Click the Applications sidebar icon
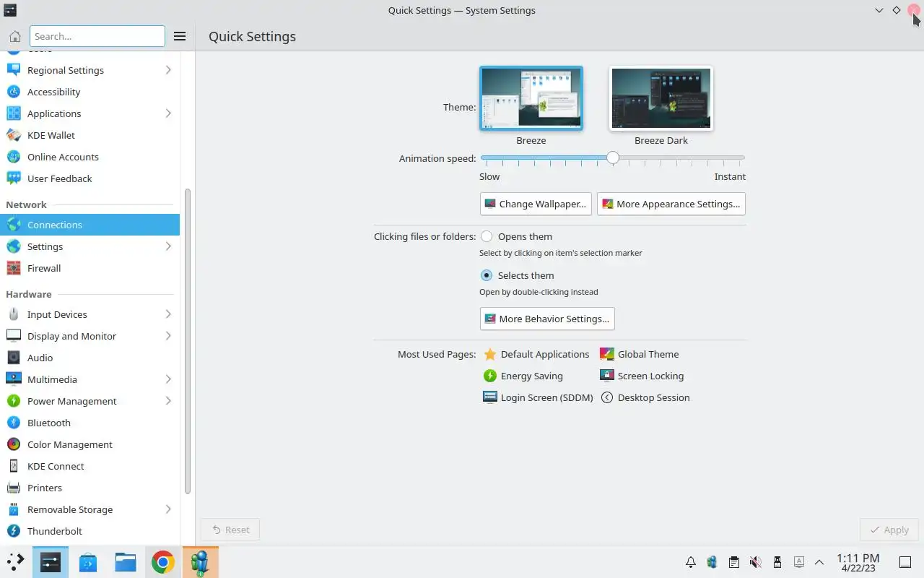The width and height of the screenshot is (924, 578). [x=13, y=113]
